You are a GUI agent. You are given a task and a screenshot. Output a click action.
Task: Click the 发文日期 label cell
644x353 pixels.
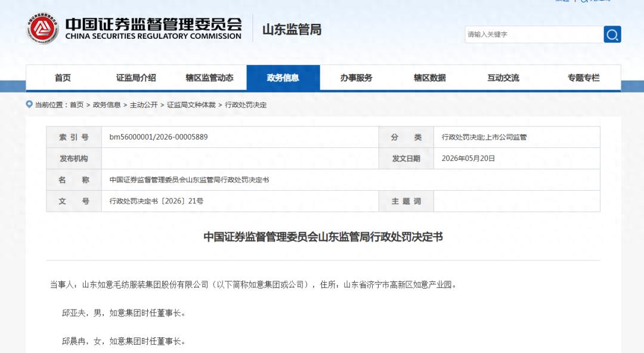tap(406, 158)
